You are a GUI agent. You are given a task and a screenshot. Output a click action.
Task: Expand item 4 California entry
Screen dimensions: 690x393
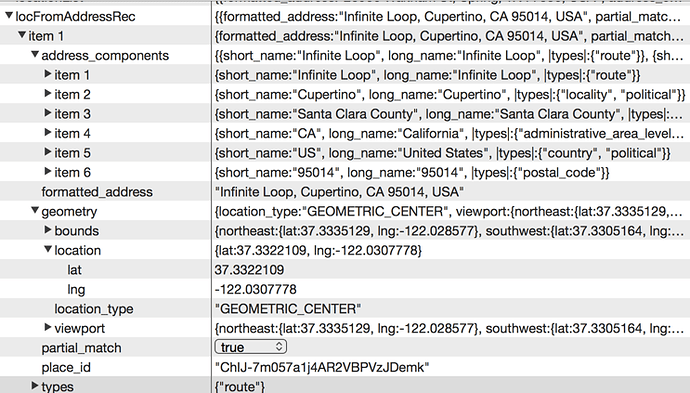point(48,132)
